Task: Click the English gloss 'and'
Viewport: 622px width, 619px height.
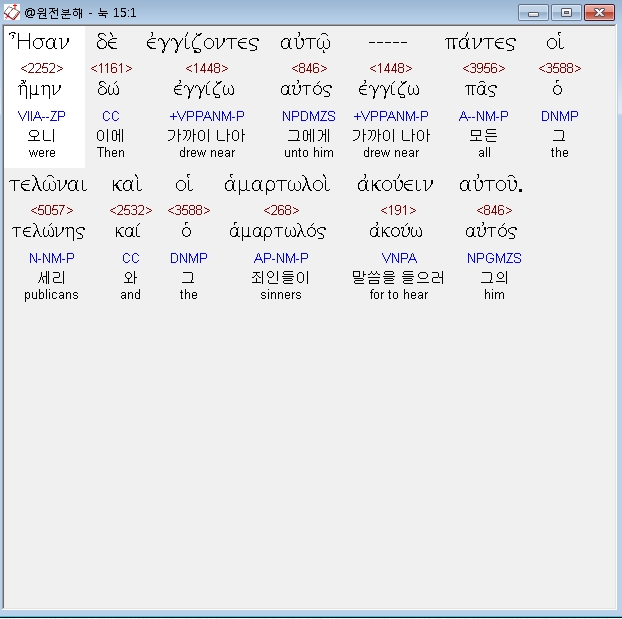Action: (x=131, y=294)
